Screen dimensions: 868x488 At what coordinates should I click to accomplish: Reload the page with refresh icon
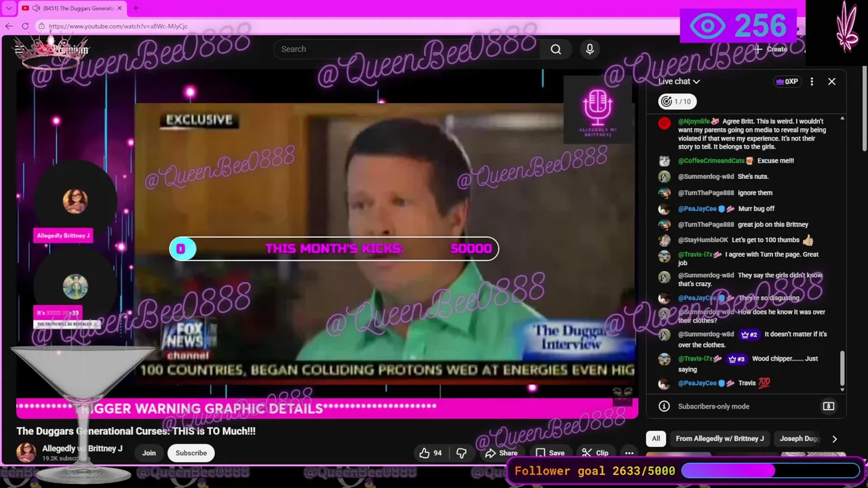(x=25, y=26)
